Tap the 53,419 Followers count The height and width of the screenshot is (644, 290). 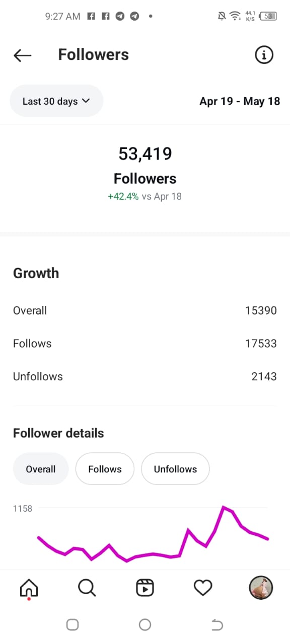pos(145,154)
